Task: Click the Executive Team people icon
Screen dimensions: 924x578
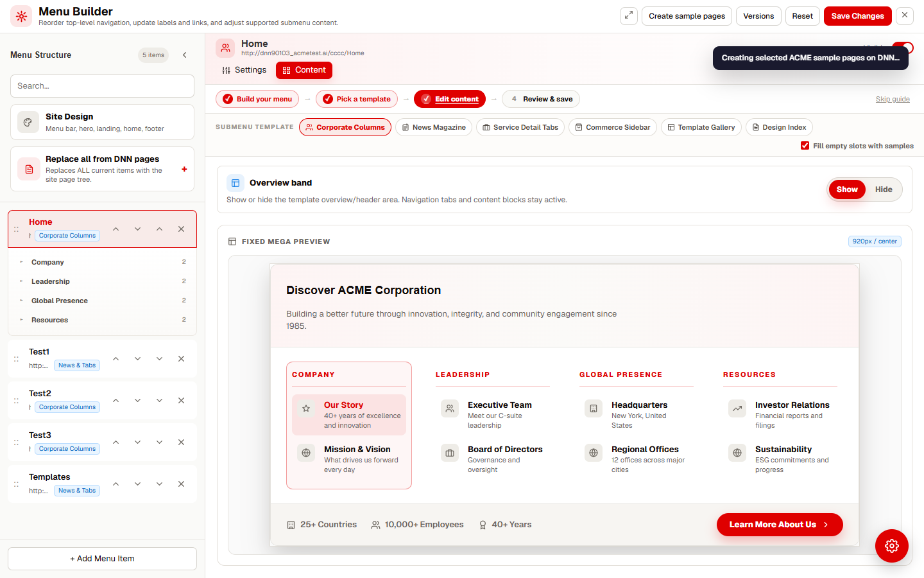Action: 450,408
